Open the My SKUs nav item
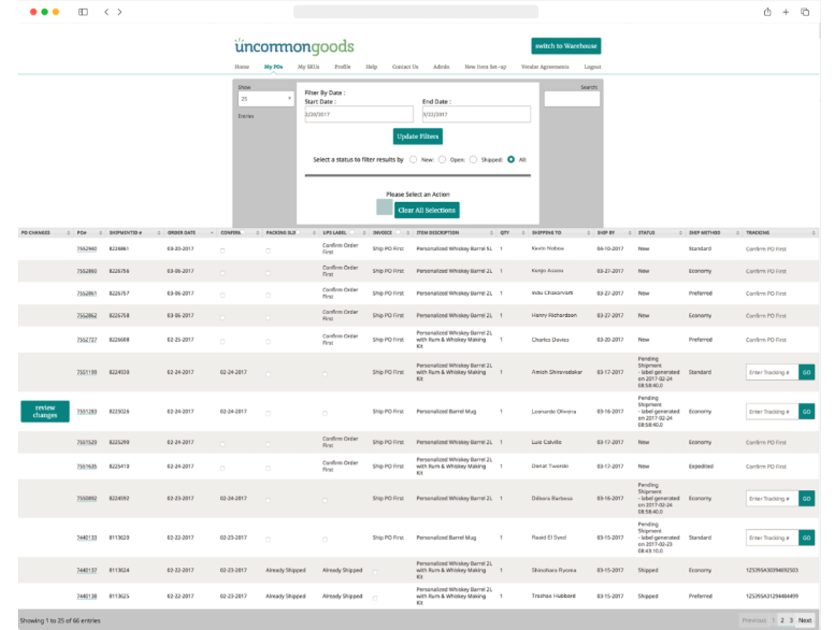840x630 pixels. coord(309,67)
